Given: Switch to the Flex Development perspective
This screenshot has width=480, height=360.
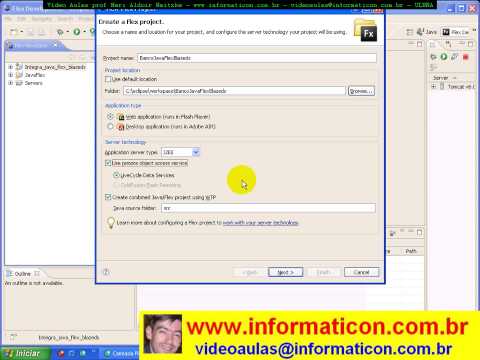Looking at the screenshot, I should click(x=456, y=32).
